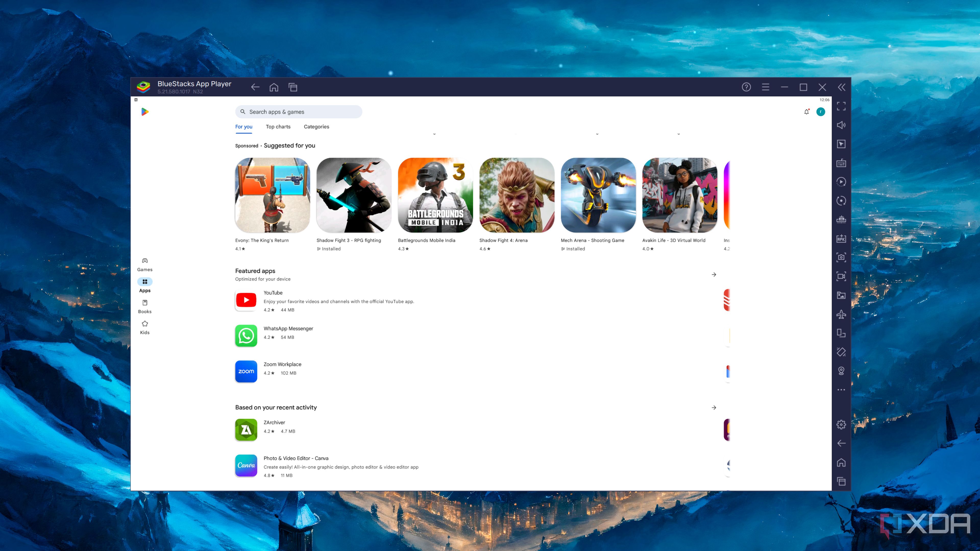Open the BlueStacks help question icon
Viewport: 980px width, 551px height.
pos(746,87)
